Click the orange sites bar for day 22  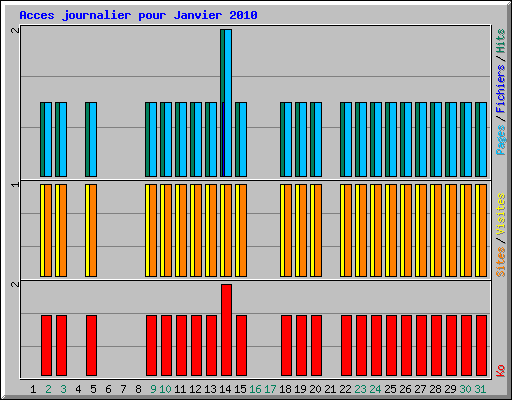(348, 230)
